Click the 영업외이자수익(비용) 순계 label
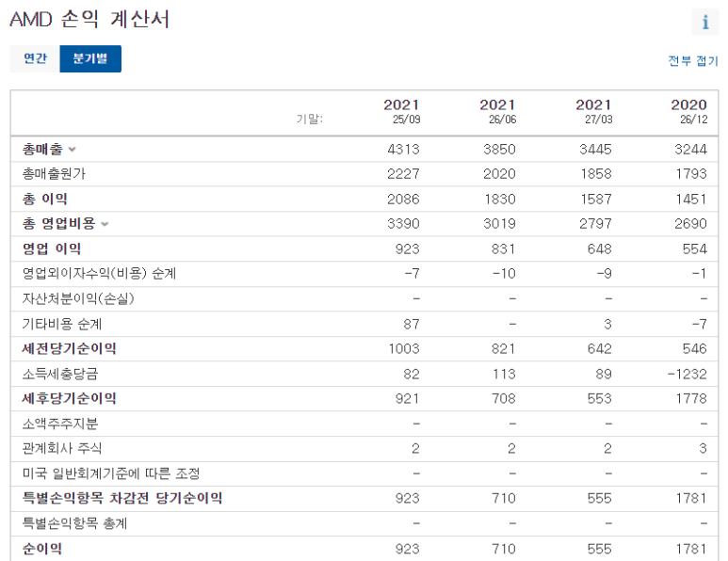The height and width of the screenshot is (561, 728). 99,273
